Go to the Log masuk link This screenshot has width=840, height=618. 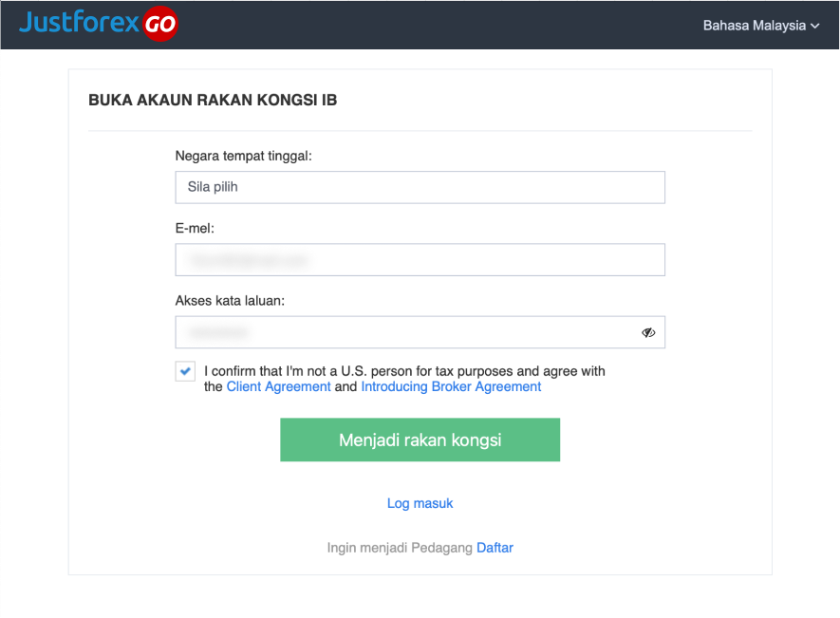pyautogui.click(x=420, y=503)
